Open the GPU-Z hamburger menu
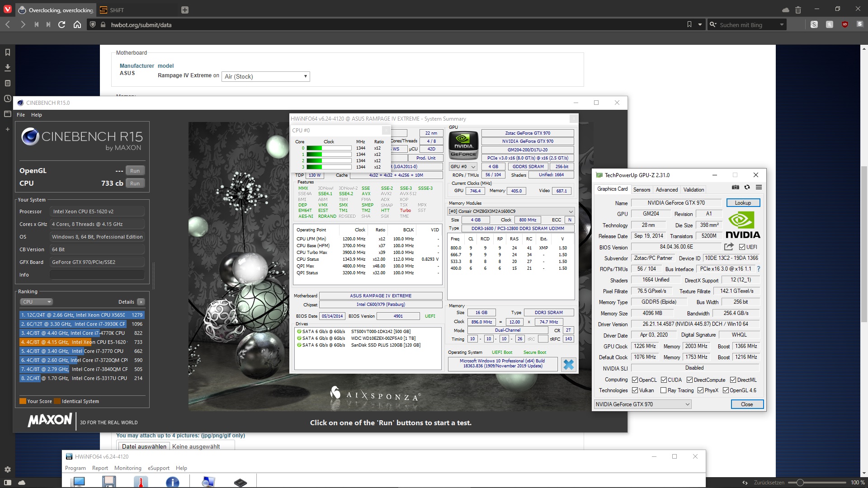Image resolution: width=868 pixels, height=488 pixels. click(x=759, y=187)
